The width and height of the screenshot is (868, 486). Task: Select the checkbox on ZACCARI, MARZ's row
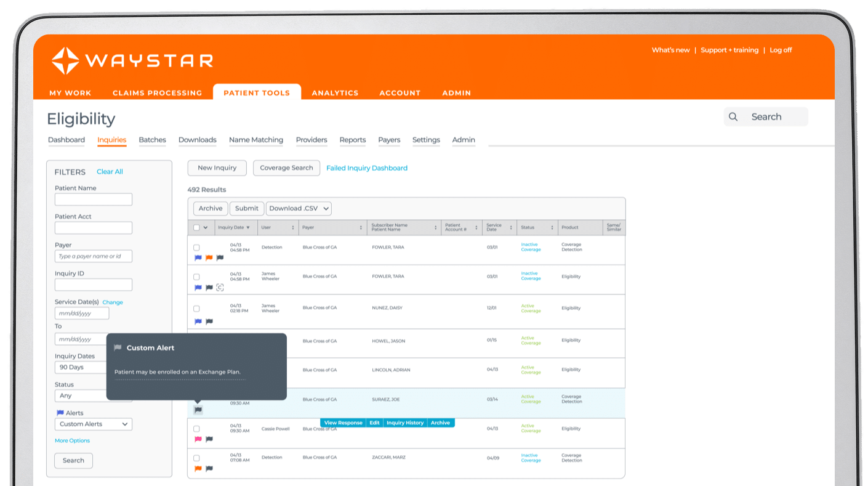197,457
